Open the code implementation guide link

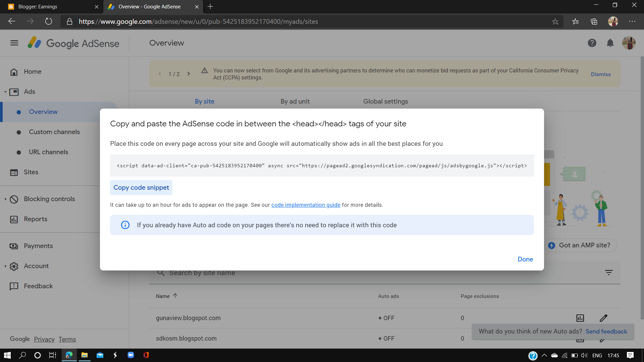point(306,205)
